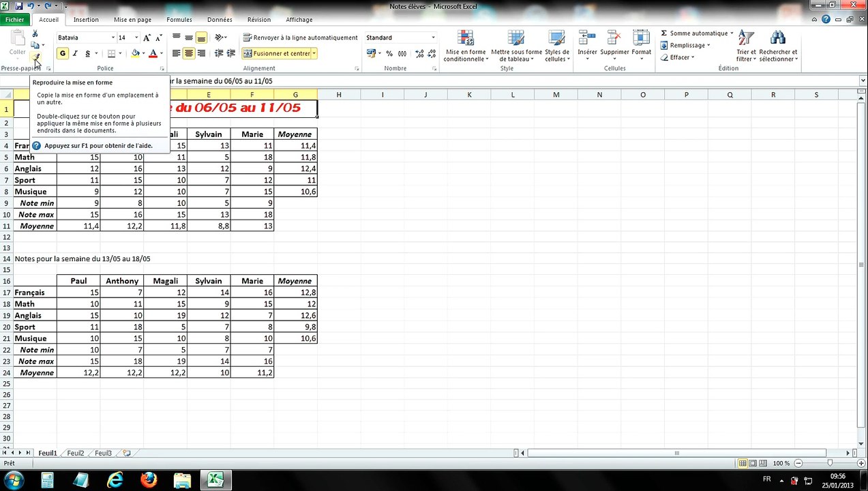The height and width of the screenshot is (491, 868).
Task: Toggle middle vertical alignment
Action: [189, 38]
